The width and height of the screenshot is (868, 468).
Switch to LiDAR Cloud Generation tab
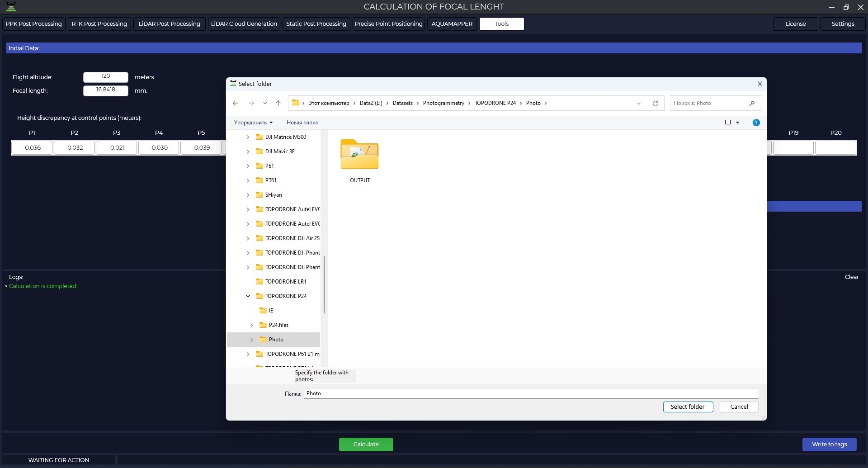point(244,24)
